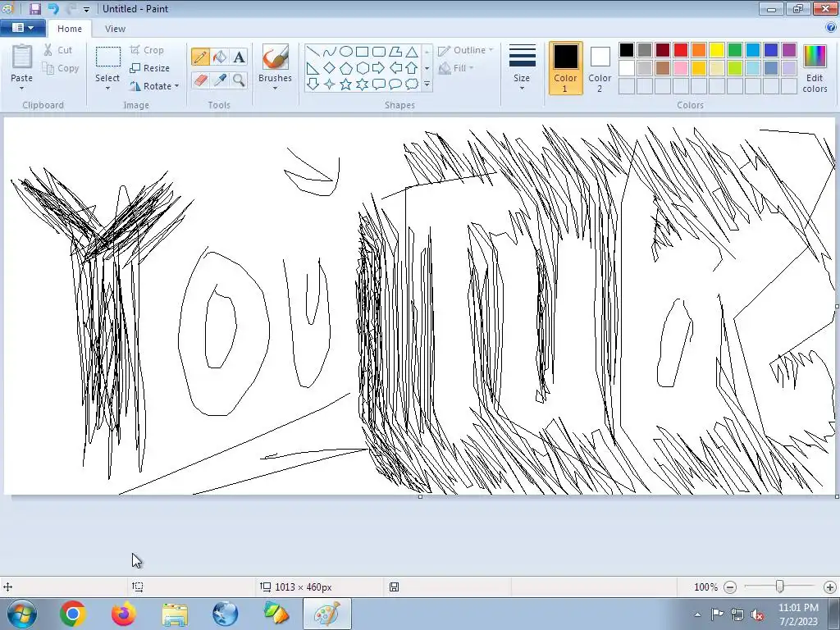This screenshot has height=630, width=840.
Task: Open Edit colors dialog
Action: tap(815, 68)
